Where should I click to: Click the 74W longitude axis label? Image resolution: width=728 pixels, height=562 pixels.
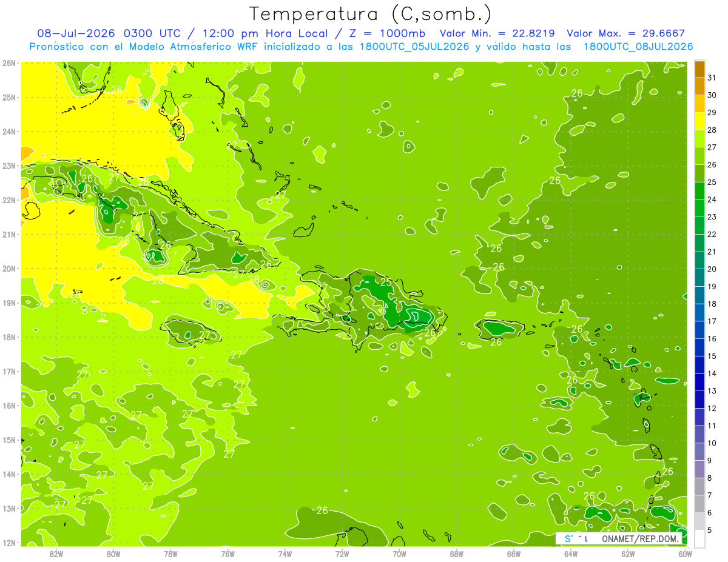pyautogui.click(x=285, y=554)
